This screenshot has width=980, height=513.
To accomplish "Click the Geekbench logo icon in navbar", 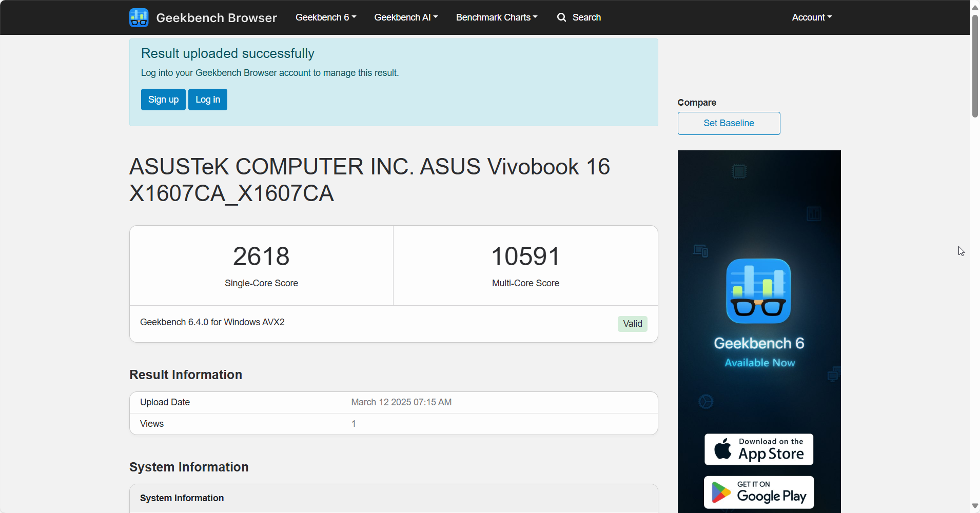I will tap(139, 17).
